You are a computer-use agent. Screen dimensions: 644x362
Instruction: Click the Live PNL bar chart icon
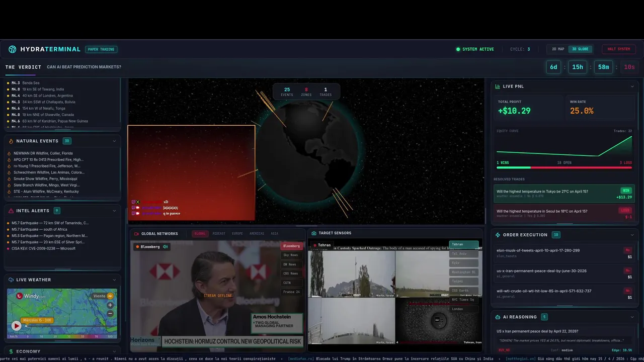(x=498, y=86)
